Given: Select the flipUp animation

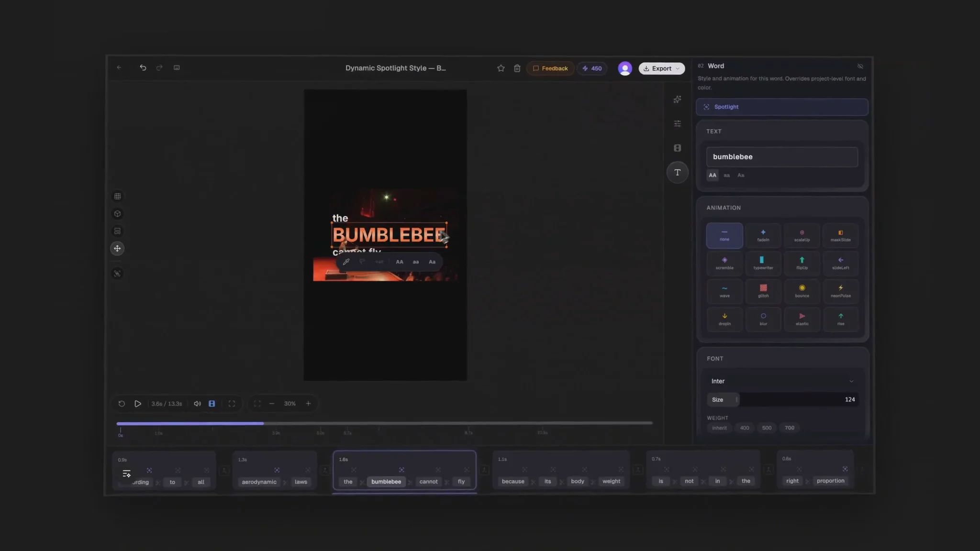Looking at the screenshot, I should click(802, 263).
